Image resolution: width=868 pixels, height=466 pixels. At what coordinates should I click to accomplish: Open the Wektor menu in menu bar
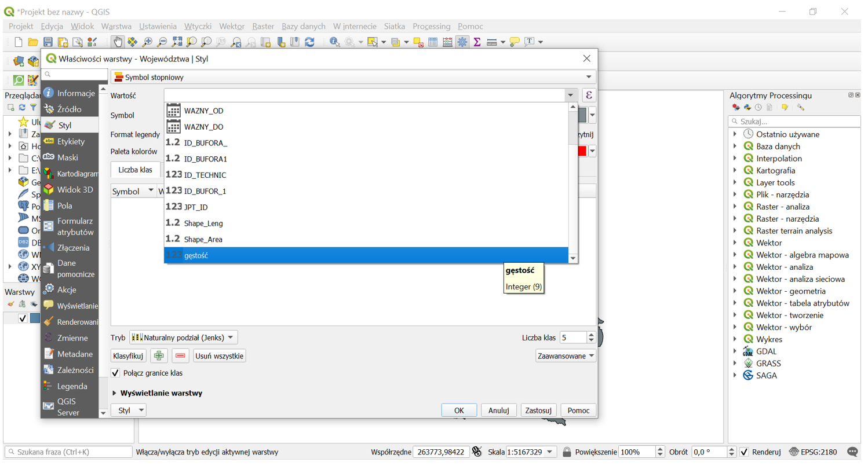tap(232, 26)
